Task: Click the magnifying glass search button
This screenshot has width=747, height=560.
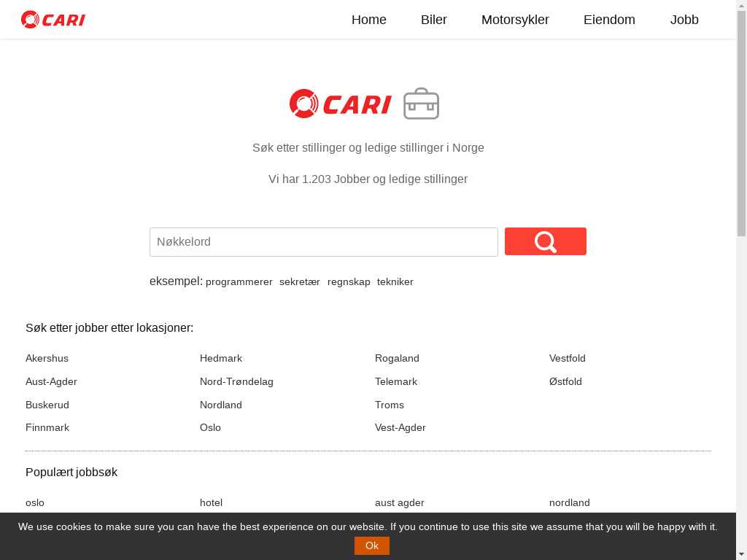Action: click(x=545, y=241)
